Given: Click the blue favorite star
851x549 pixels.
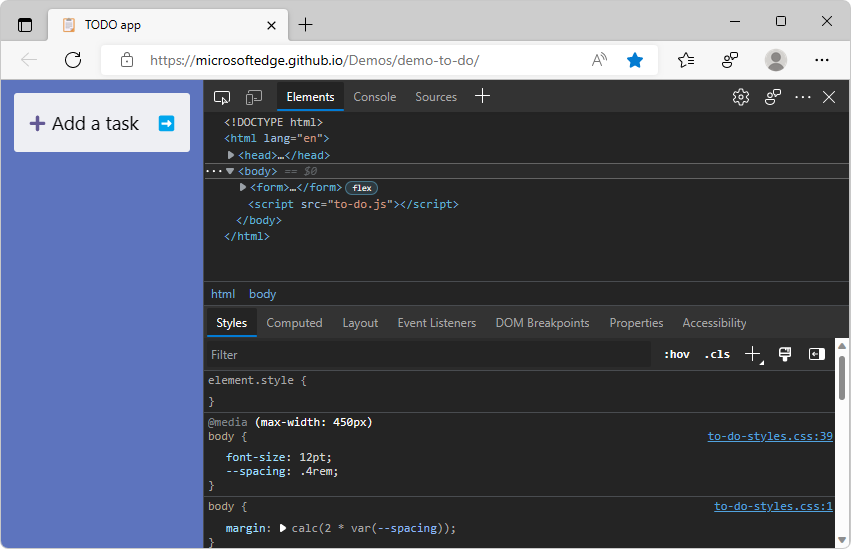Looking at the screenshot, I should [x=634, y=60].
